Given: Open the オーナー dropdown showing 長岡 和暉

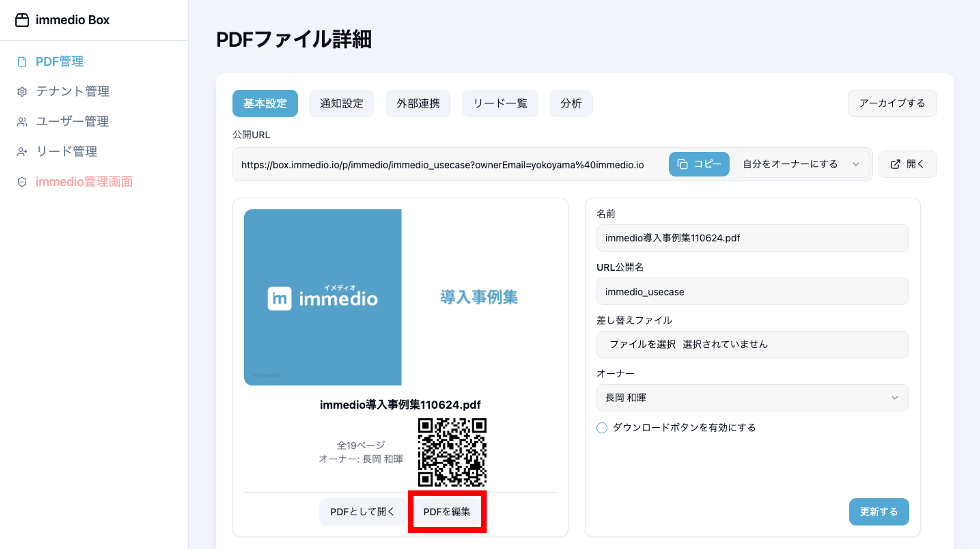Looking at the screenshot, I should (x=752, y=398).
